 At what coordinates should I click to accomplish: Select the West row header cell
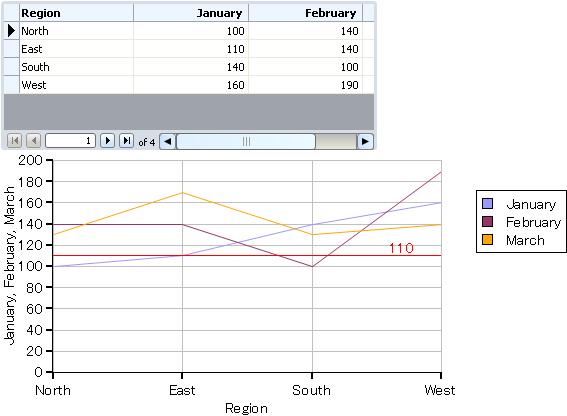tap(12, 85)
